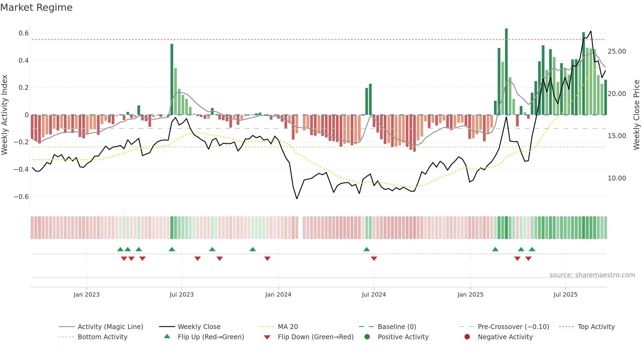The width and height of the screenshot is (644, 362).
Task: Click the −0.4 tick on left axis
Action: 21,169
